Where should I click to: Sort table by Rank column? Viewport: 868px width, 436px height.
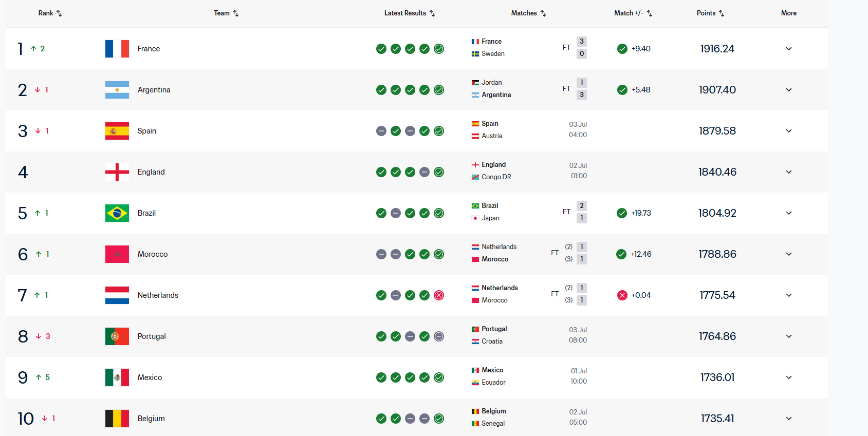(50, 13)
